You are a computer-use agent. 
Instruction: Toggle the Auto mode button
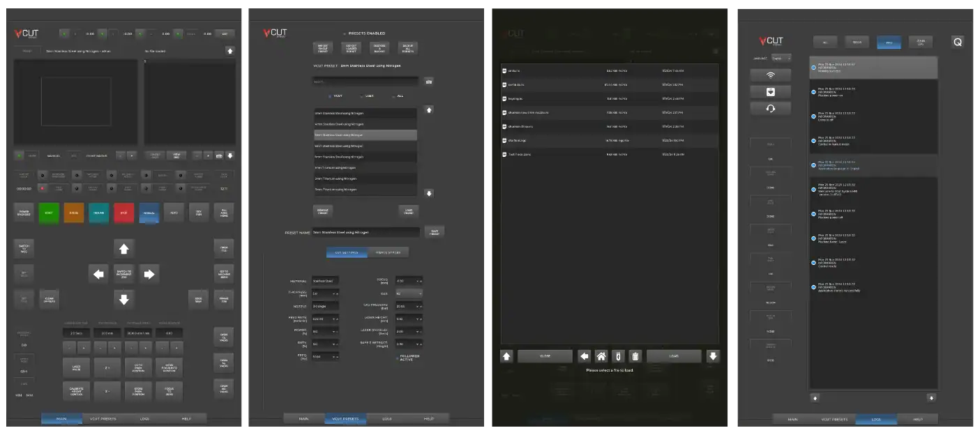[x=174, y=213]
